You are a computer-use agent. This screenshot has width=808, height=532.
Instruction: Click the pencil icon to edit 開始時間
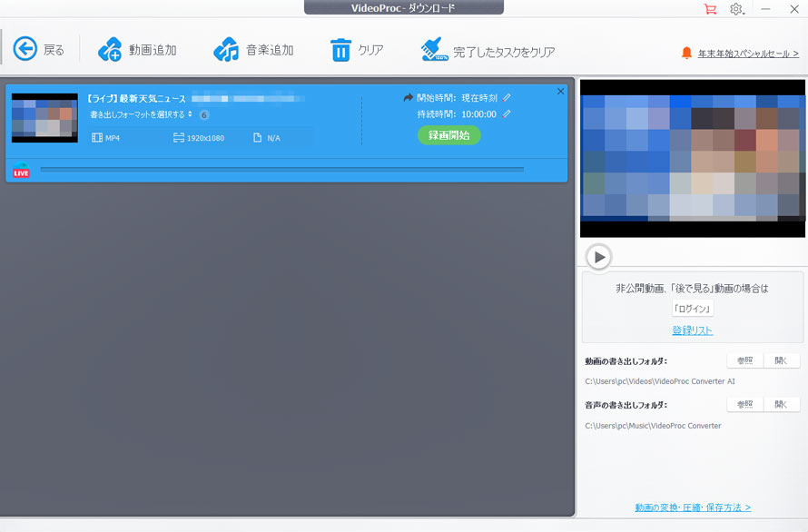(x=506, y=99)
